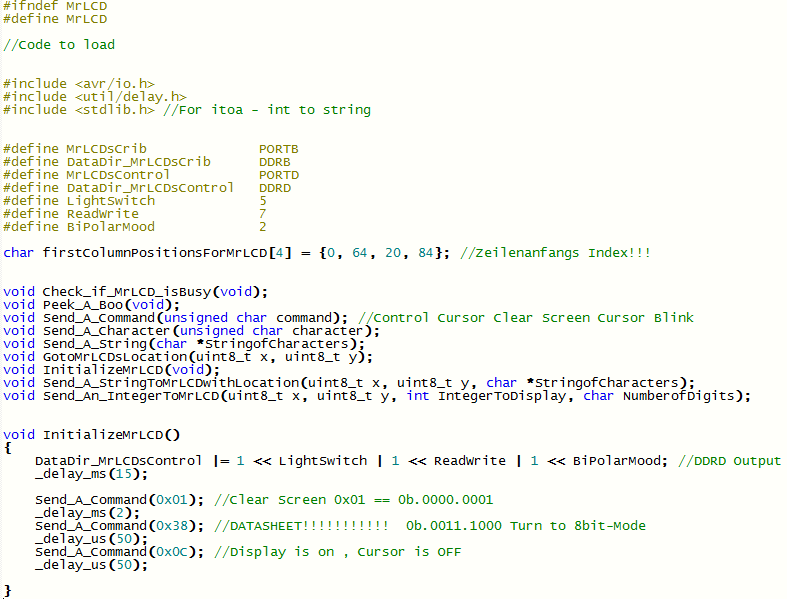Click the 'Display is on , Cursor is OFF' comment
Screen dimensions: 787x599
(x=337, y=552)
